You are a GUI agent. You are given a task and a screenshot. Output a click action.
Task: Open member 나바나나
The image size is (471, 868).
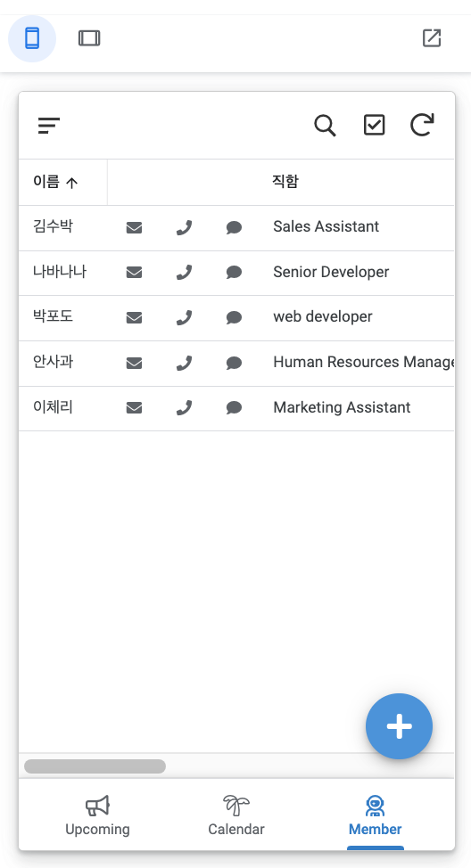(60, 272)
